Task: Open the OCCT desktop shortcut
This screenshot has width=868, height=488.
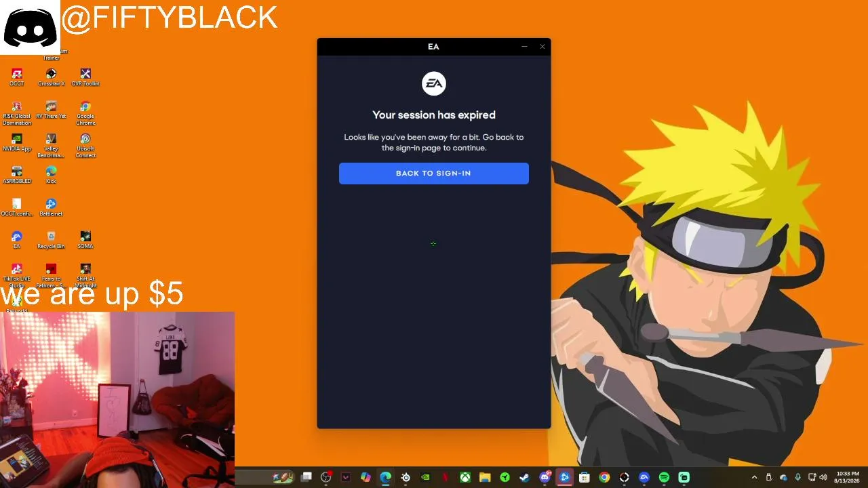Action: coord(17,77)
